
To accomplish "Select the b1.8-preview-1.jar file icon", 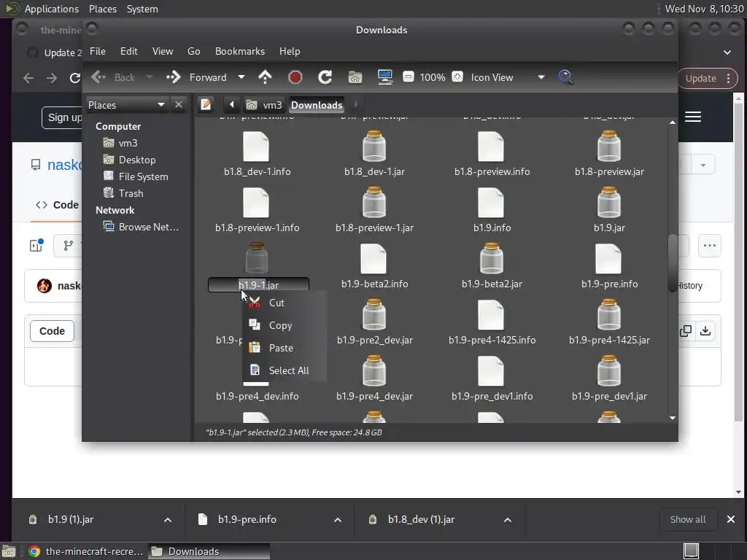I will [x=374, y=203].
